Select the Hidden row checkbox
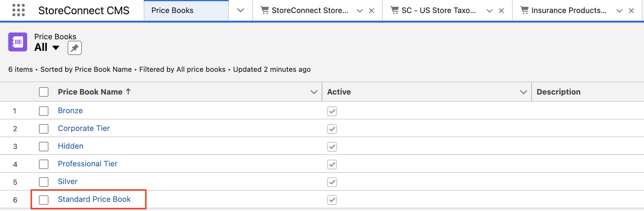 (44, 147)
